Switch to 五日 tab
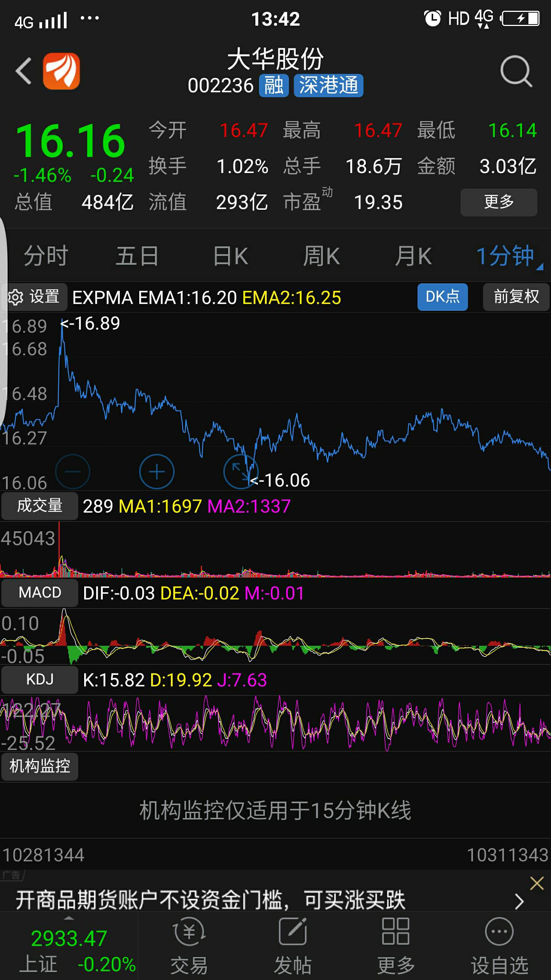 click(137, 256)
